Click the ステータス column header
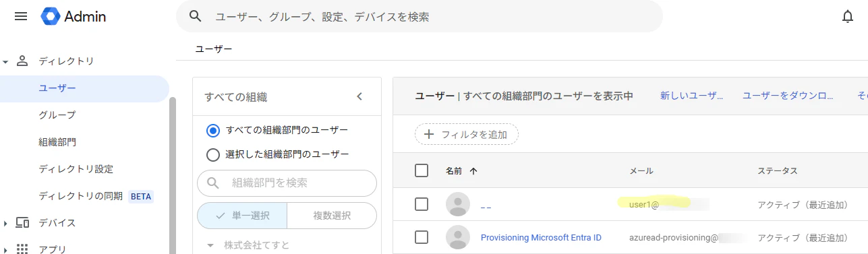The image size is (868, 254). coord(777,171)
